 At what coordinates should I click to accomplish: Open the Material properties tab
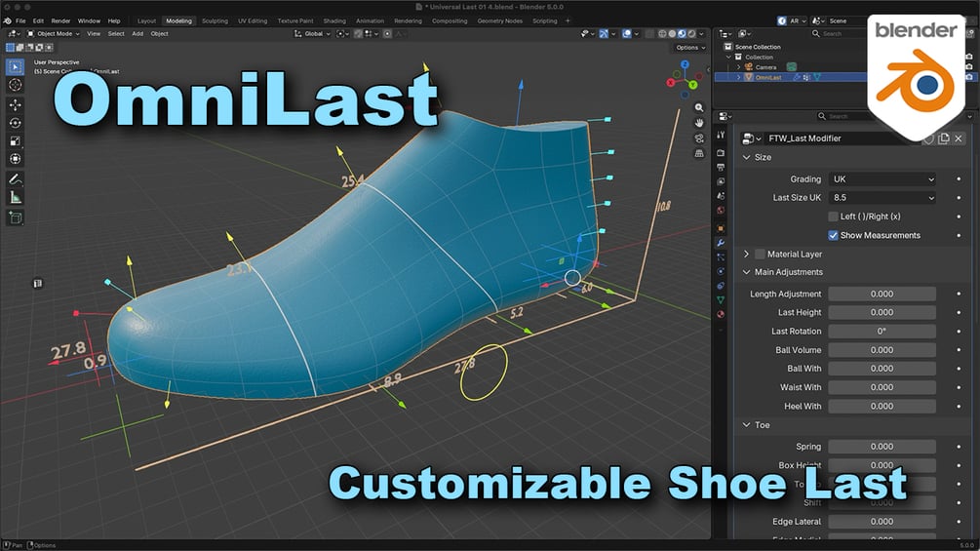point(721,314)
